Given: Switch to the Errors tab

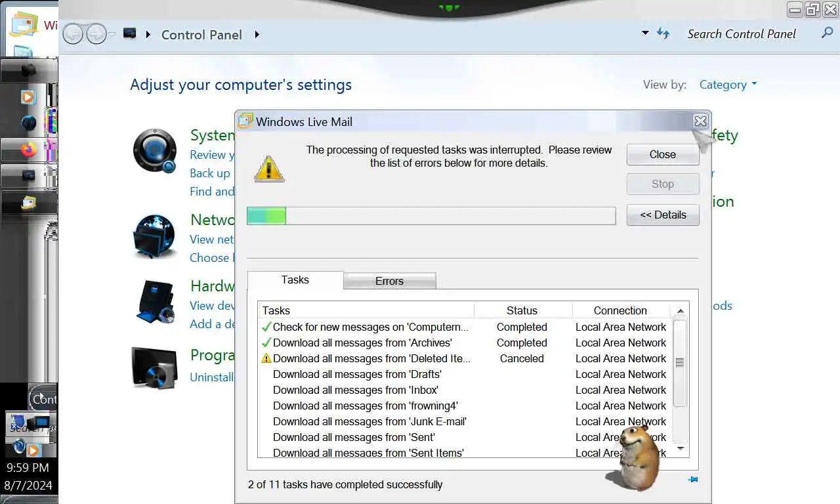Looking at the screenshot, I should click(389, 281).
